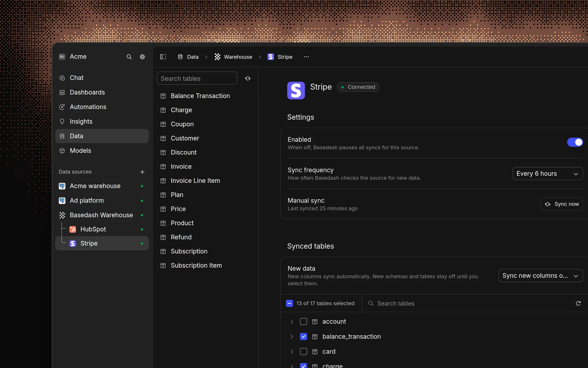
Task: Navigate to Insights
Action: 102,122
